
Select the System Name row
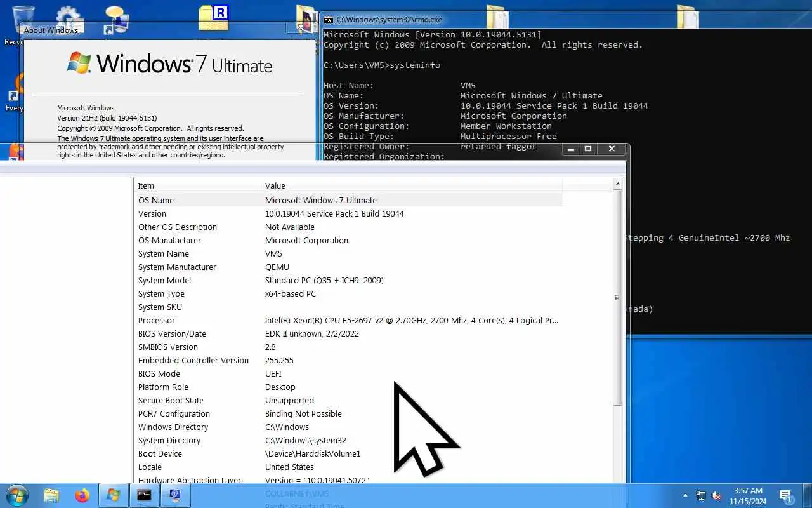pos(348,253)
